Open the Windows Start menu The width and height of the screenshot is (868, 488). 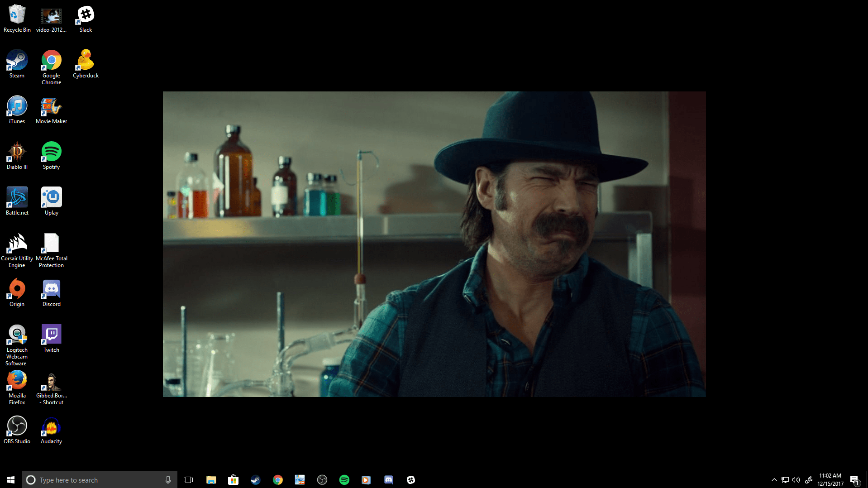click(11, 480)
